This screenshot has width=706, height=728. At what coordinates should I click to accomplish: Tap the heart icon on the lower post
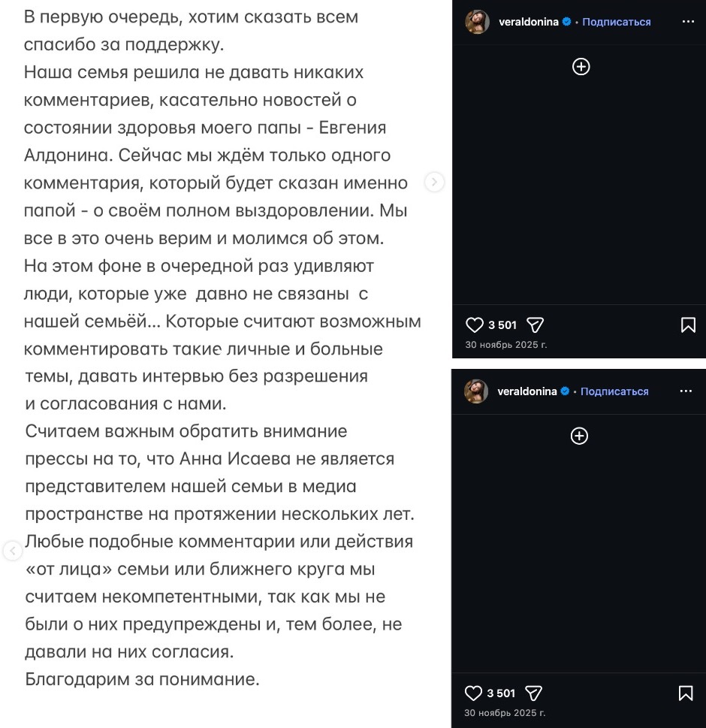click(x=473, y=693)
